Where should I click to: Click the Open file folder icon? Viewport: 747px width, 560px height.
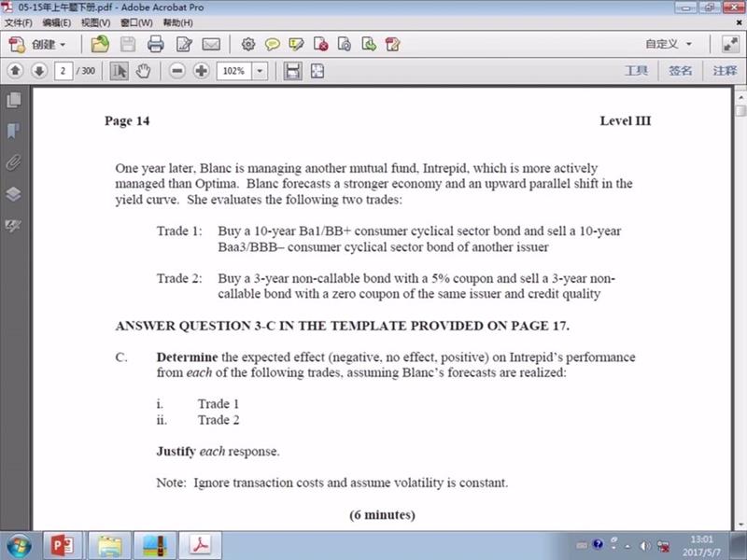(100, 44)
